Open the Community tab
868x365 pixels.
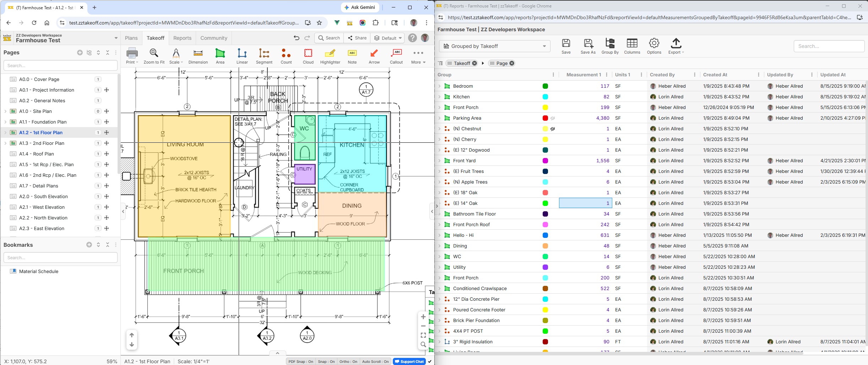click(x=213, y=38)
